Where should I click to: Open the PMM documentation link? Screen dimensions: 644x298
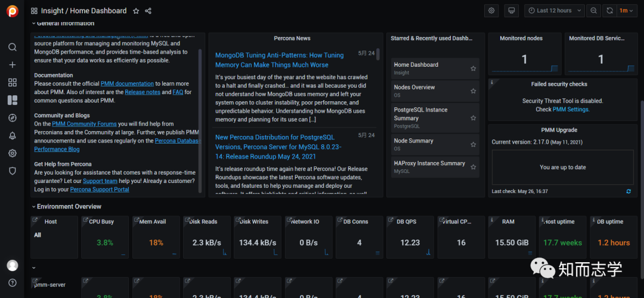128,83
